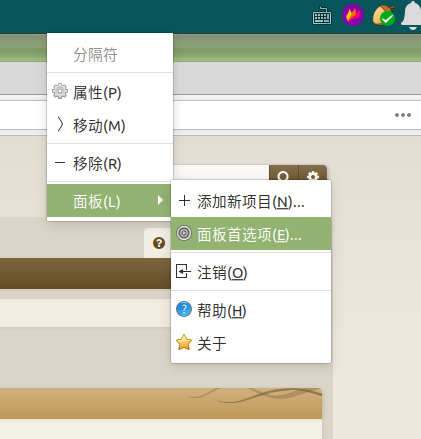421x439 pixels.
Task: Click the brown question mark tab icon
Action: coord(159,243)
